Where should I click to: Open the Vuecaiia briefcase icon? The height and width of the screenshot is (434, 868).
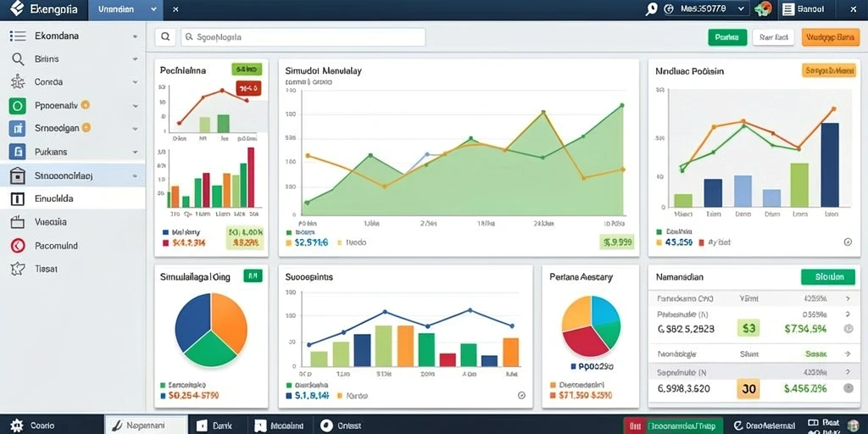[x=18, y=222]
